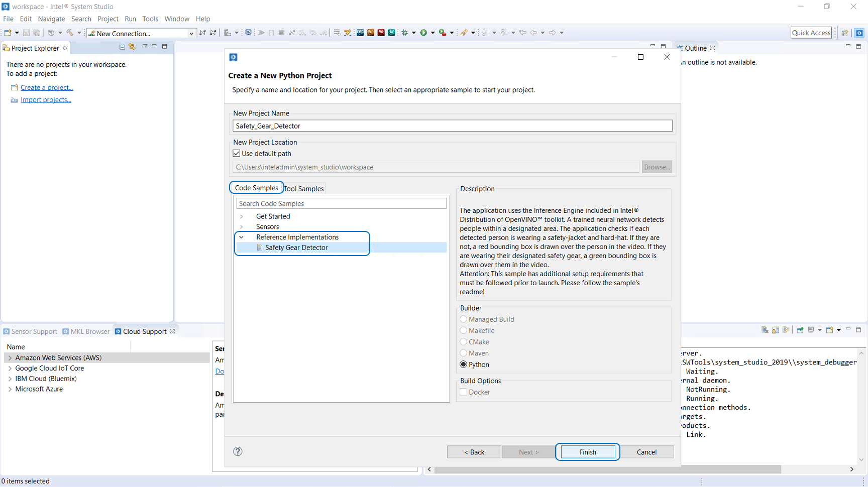Click the External Tools run icon
The height and width of the screenshot is (487, 868).
[x=443, y=33]
